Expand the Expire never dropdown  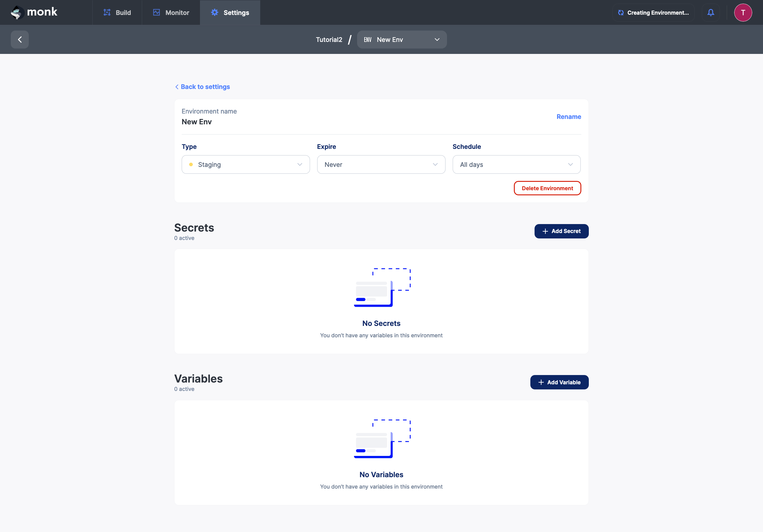tap(381, 164)
